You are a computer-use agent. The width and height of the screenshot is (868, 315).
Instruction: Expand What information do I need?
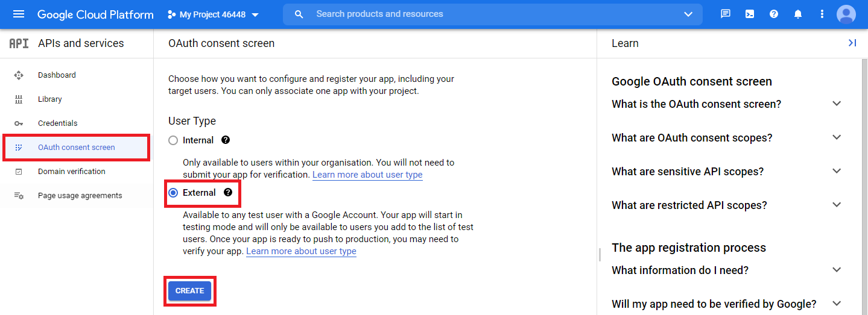click(726, 270)
